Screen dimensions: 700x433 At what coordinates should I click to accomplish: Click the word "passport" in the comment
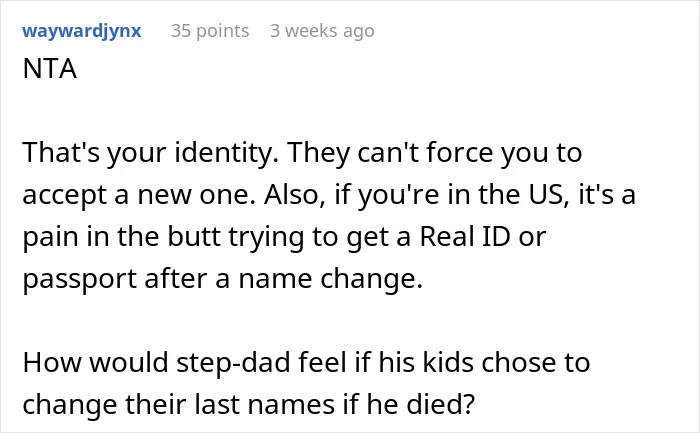(79, 279)
